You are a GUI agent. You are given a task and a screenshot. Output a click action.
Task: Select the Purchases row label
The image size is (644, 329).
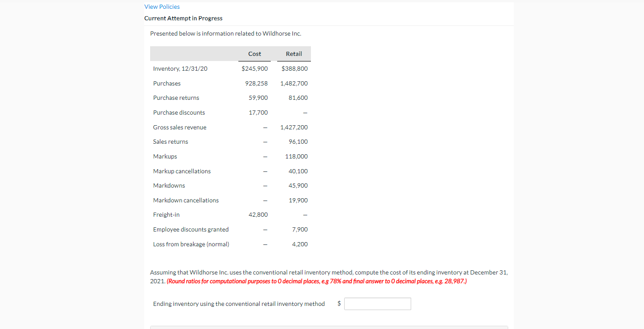point(167,83)
